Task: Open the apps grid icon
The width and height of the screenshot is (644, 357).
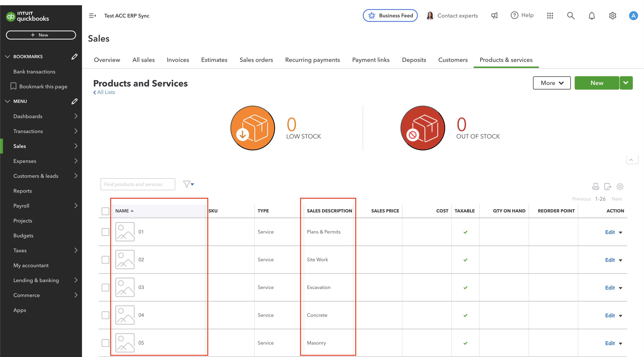Action: pyautogui.click(x=550, y=15)
